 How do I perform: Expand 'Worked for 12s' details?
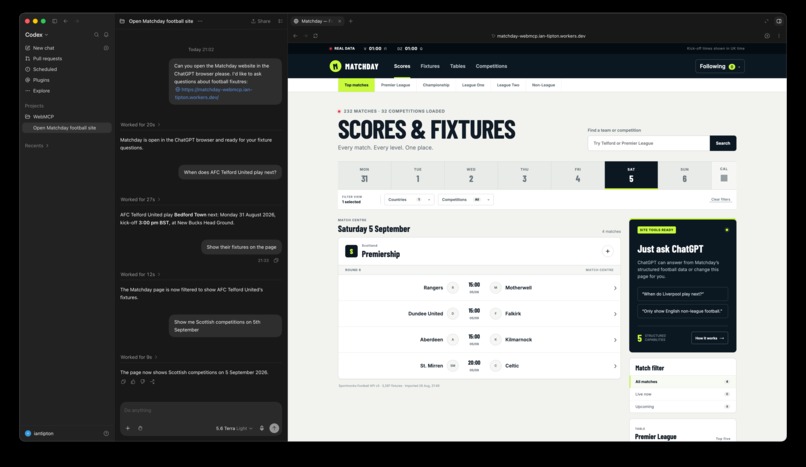(x=140, y=274)
